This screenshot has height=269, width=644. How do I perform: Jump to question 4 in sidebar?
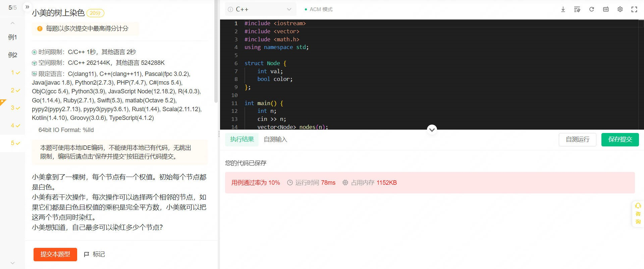click(x=15, y=126)
